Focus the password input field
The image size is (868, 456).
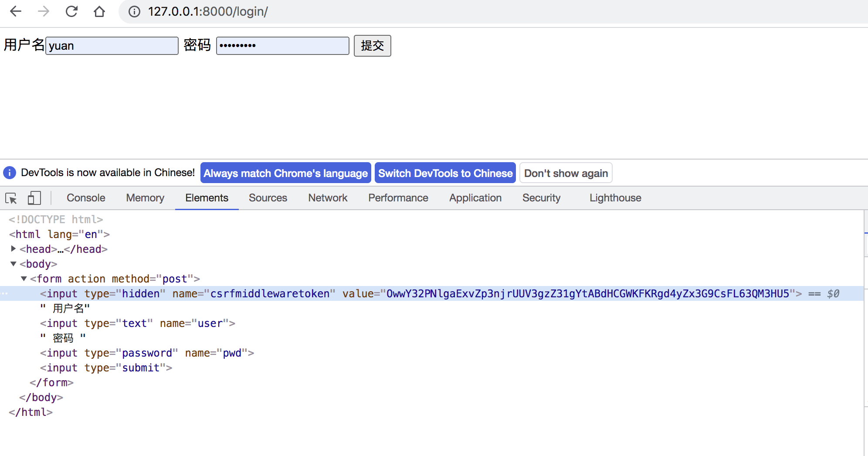[x=283, y=46]
